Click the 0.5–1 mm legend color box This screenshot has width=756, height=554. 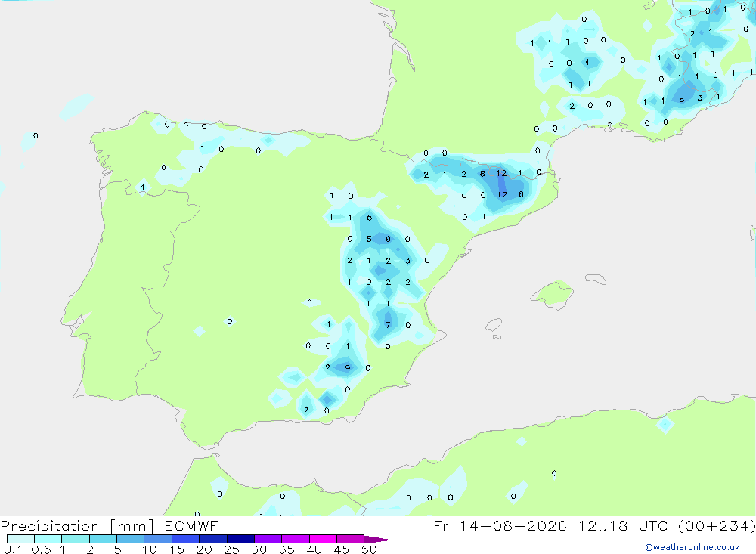(48, 539)
